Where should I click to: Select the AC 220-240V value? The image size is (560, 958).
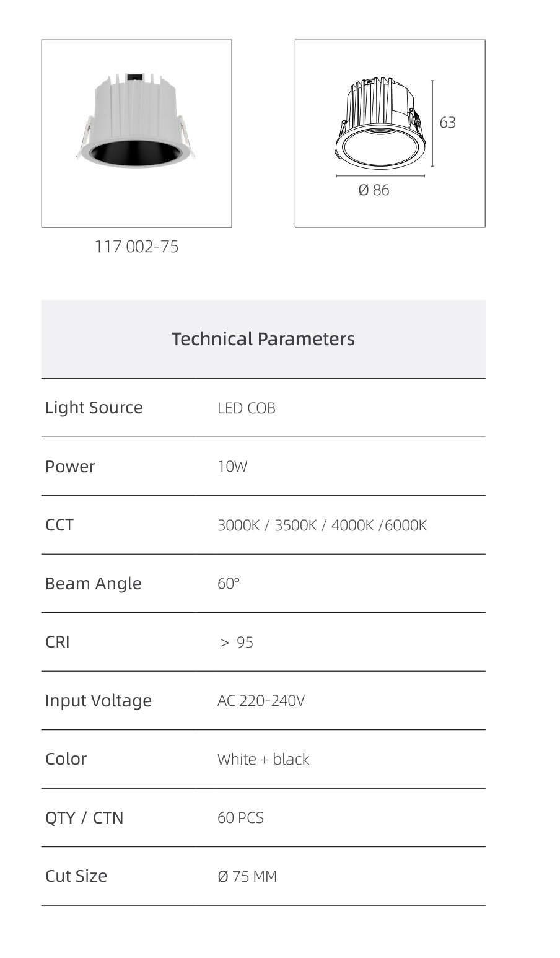point(261,701)
